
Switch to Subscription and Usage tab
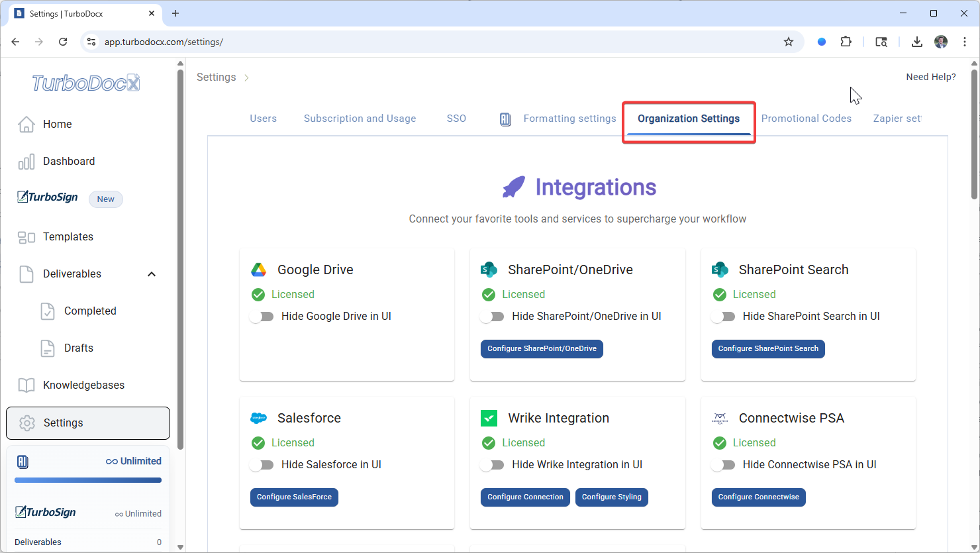[x=360, y=119]
